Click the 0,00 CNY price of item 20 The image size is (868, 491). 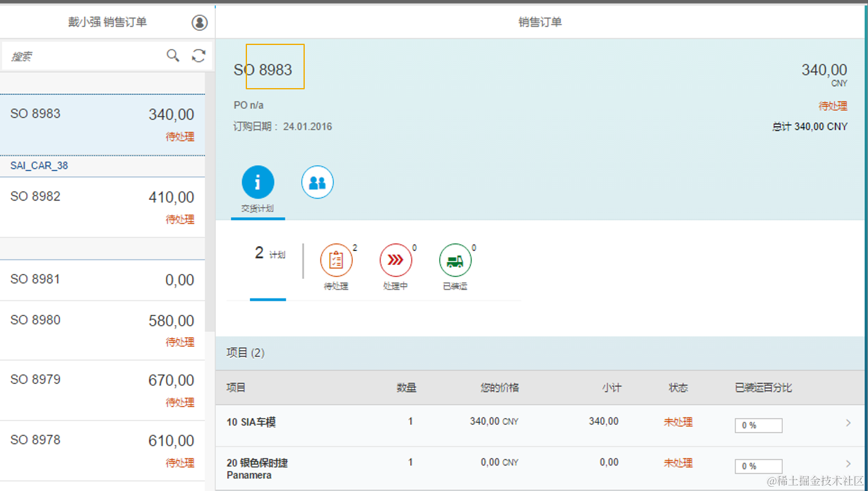coord(499,462)
